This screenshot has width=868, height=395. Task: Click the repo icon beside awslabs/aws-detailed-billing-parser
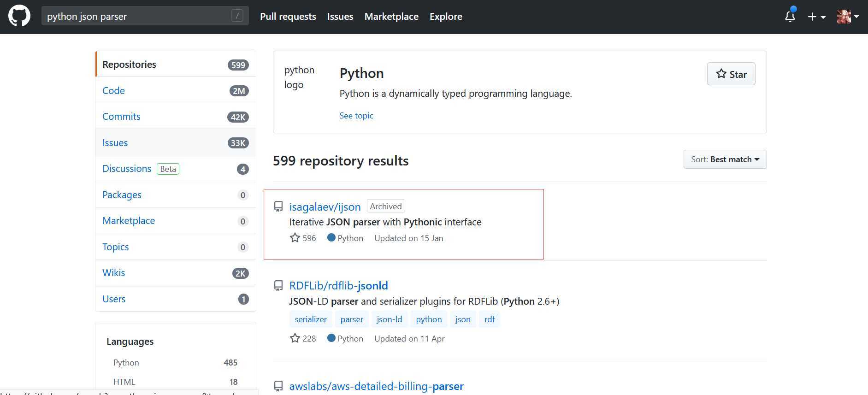(278, 386)
